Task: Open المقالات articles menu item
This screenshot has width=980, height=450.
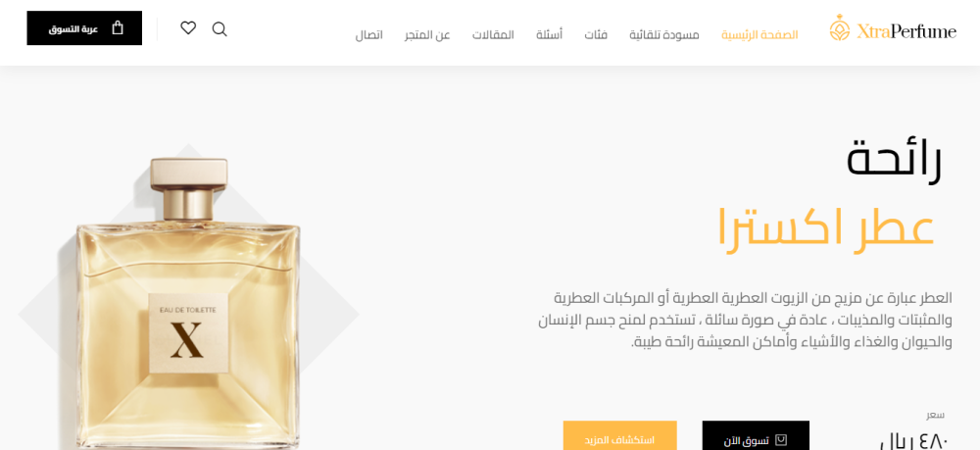Action: [493, 35]
